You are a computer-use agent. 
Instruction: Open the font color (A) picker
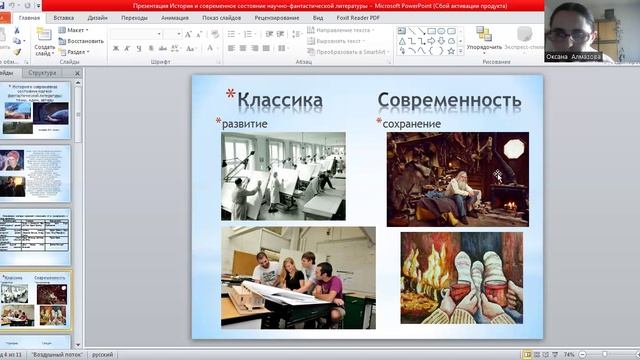211,49
